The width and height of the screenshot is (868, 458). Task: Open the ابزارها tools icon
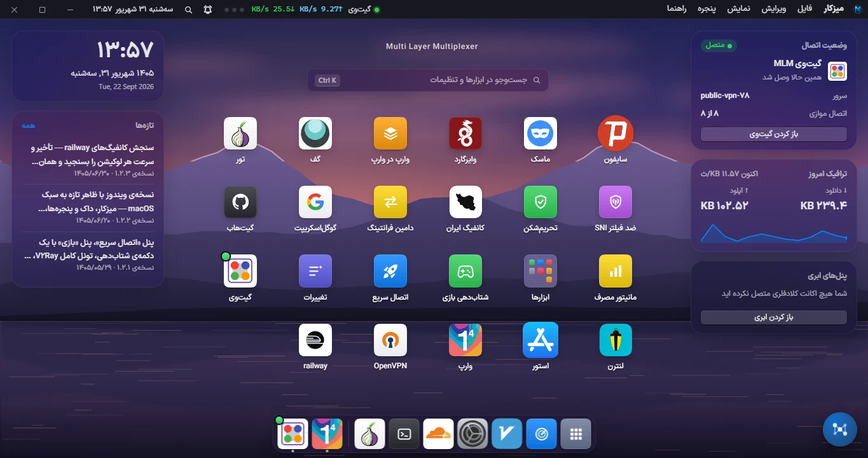point(541,271)
